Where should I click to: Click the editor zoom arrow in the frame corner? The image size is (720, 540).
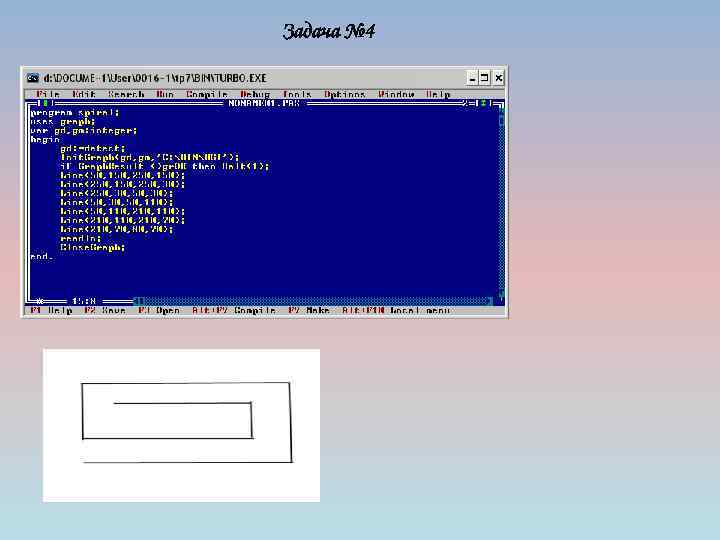click(x=484, y=103)
